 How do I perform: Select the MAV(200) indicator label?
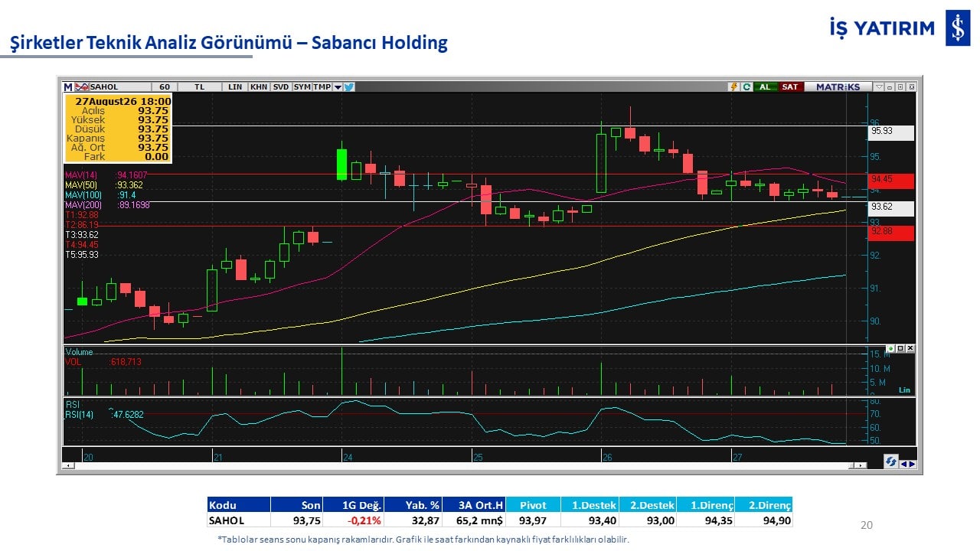[x=82, y=205]
